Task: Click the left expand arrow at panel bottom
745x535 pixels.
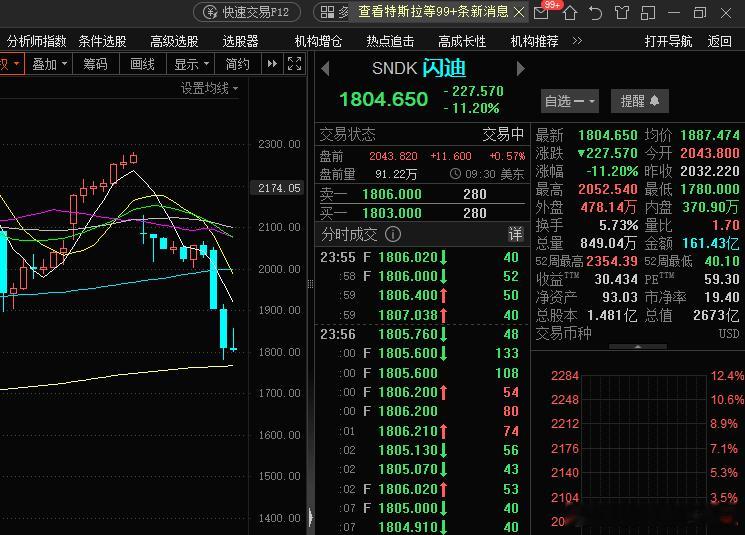Action: (x=310, y=516)
